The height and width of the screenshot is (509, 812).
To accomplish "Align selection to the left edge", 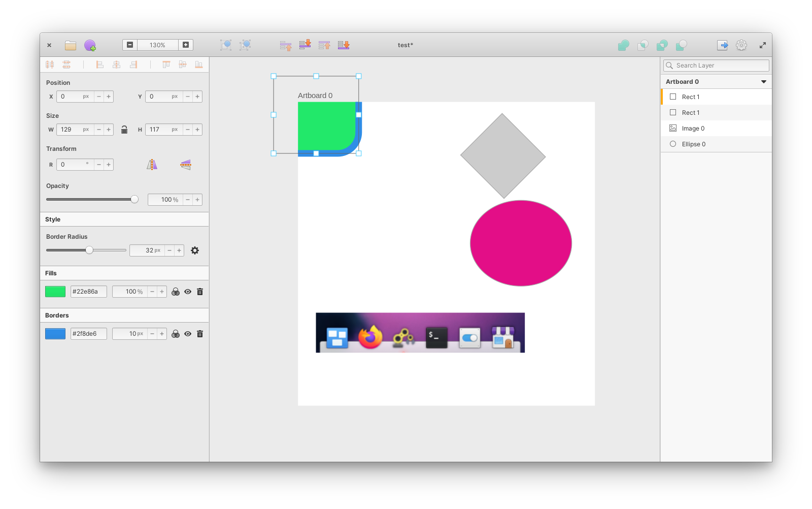I will coord(100,65).
